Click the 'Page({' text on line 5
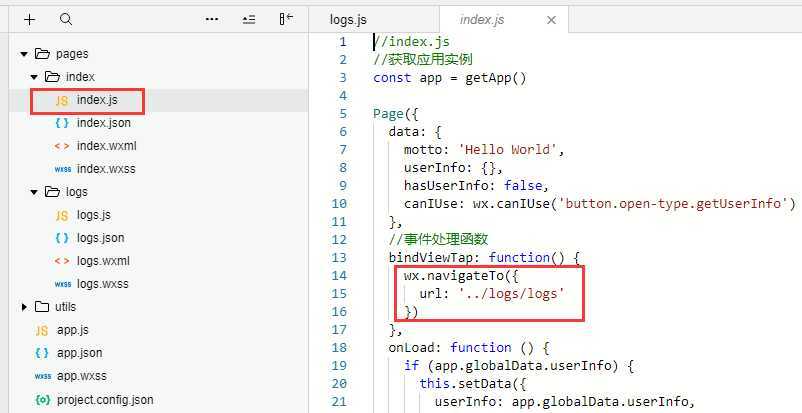Viewport: 802px width, 413px height. pos(396,114)
